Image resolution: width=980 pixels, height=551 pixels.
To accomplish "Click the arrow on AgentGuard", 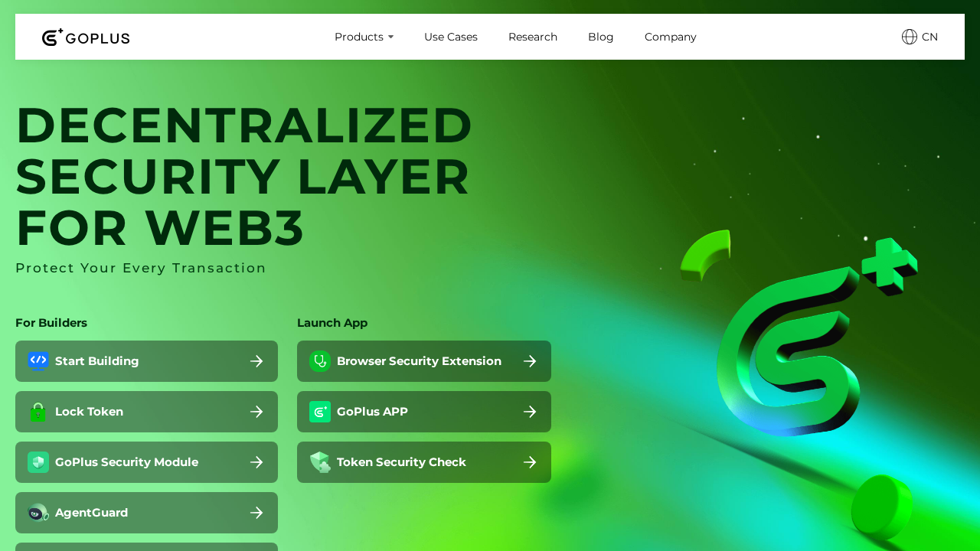I will (256, 513).
